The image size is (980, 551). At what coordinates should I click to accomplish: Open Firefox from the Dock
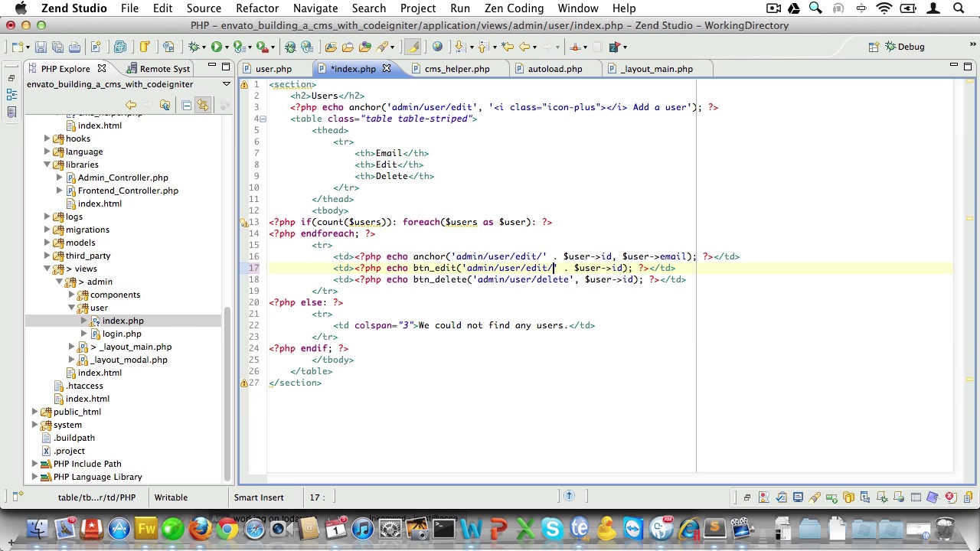[200, 528]
